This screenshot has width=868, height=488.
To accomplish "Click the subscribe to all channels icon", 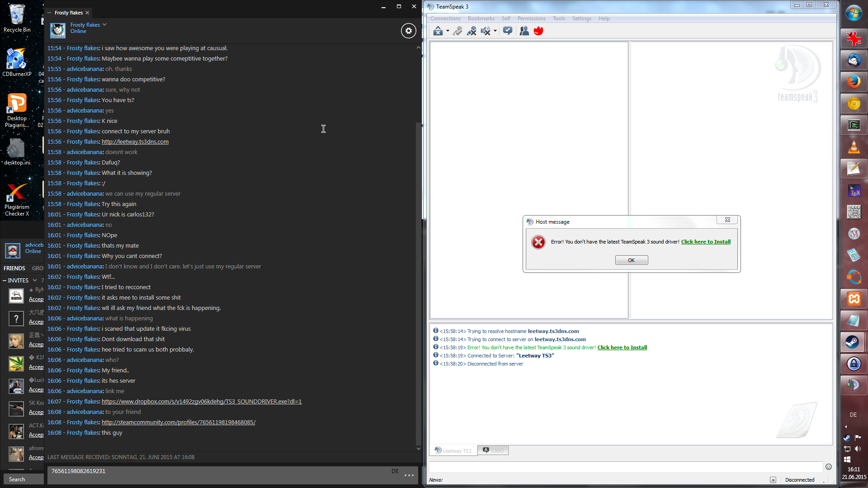I will coord(508,31).
